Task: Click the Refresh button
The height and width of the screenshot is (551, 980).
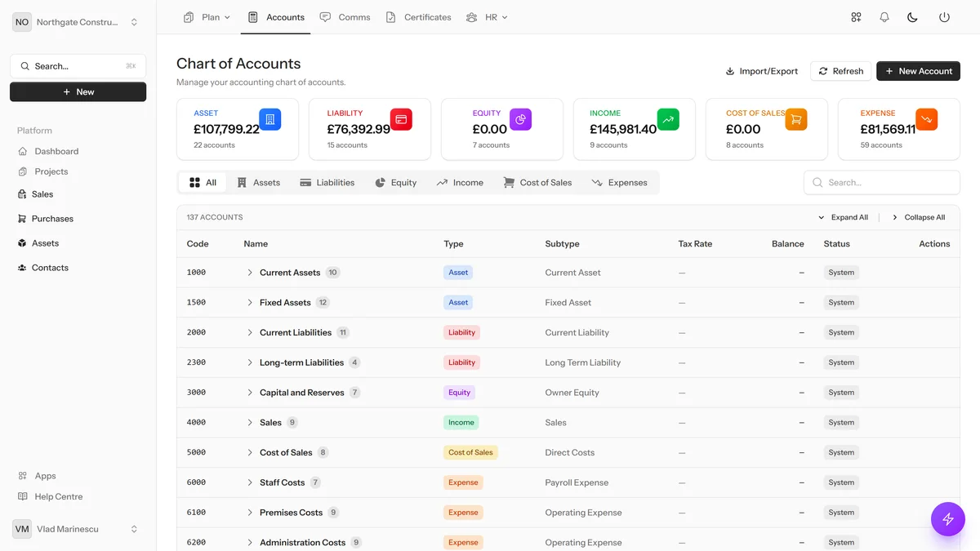Action: 841,71
